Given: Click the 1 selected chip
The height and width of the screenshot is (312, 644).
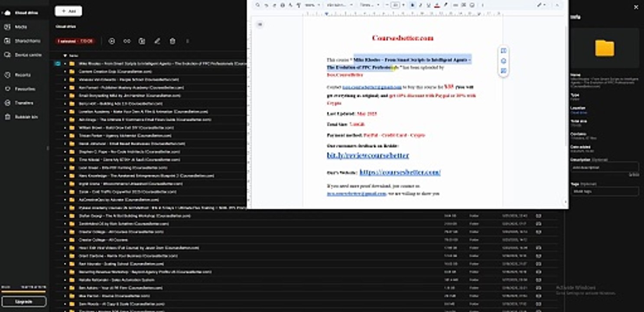Looking at the screenshot, I should [76, 41].
